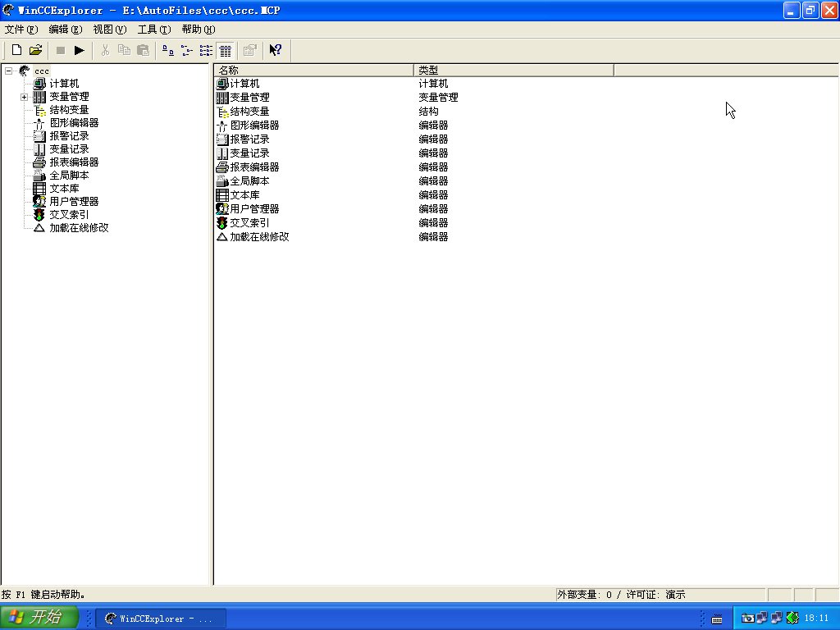The height and width of the screenshot is (630, 840).
Task: Expand the 变量管理 tree node
Action: (x=25, y=97)
